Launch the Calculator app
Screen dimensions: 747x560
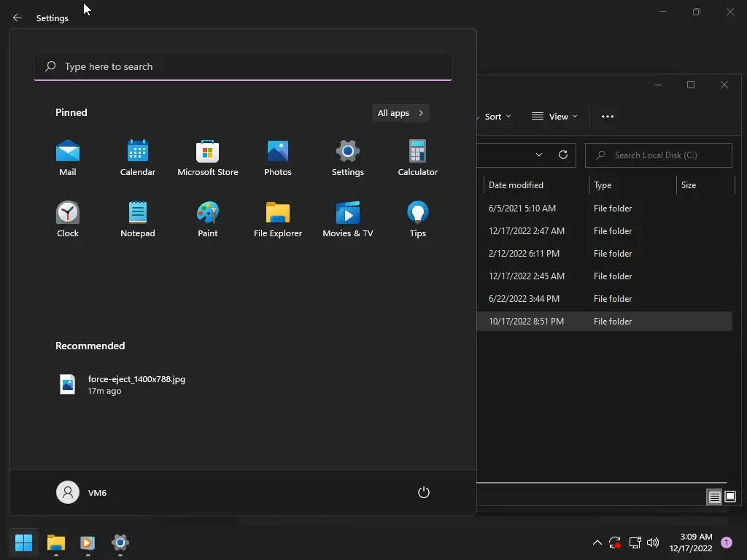pyautogui.click(x=418, y=157)
